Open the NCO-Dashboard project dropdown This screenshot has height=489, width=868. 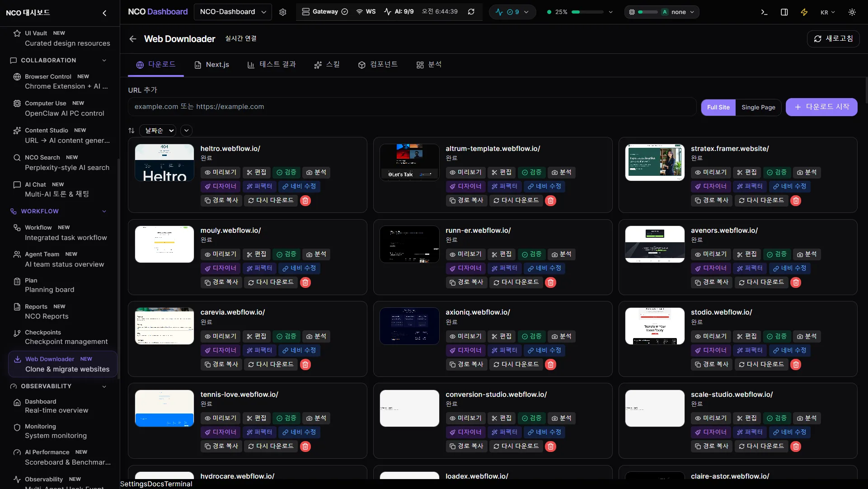point(233,12)
